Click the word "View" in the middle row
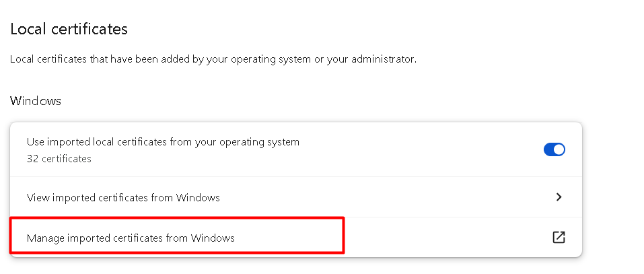644x274 pixels. pos(38,198)
